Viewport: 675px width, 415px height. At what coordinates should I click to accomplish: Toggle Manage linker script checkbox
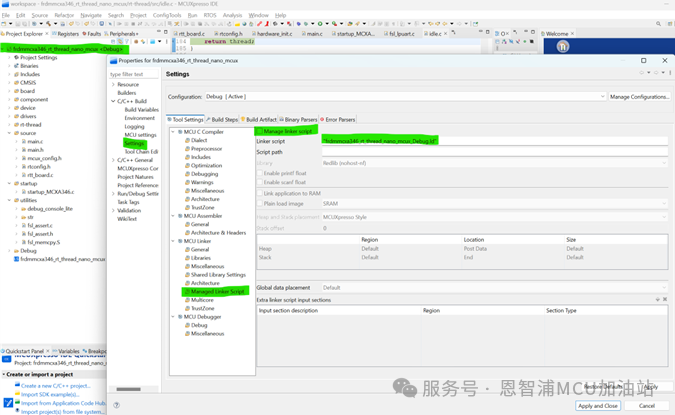[x=259, y=131]
